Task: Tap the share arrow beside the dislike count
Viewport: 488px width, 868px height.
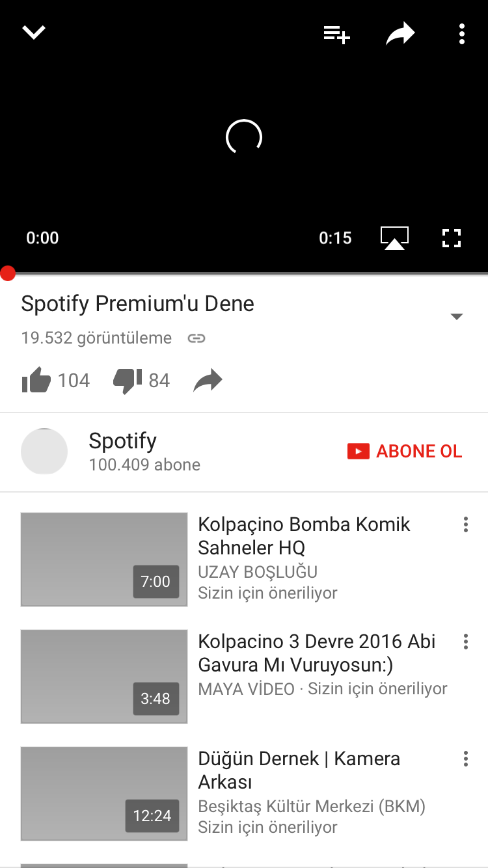Action: pos(208,381)
